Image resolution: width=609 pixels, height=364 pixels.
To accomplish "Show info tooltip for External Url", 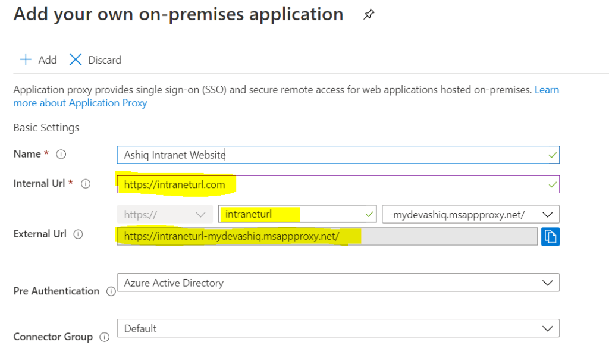I will pos(78,234).
